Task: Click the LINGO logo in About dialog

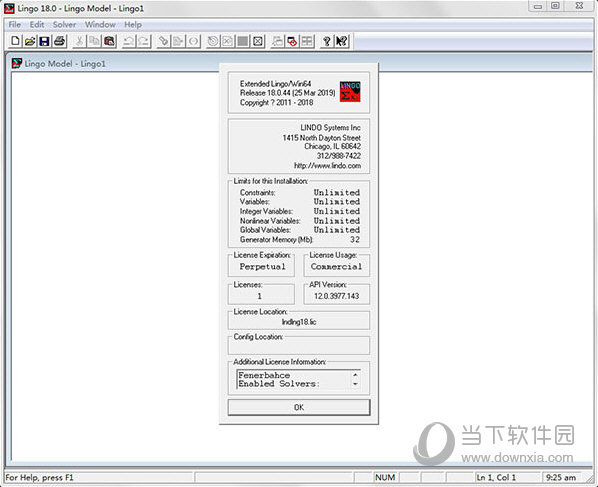Action: click(350, 92)
